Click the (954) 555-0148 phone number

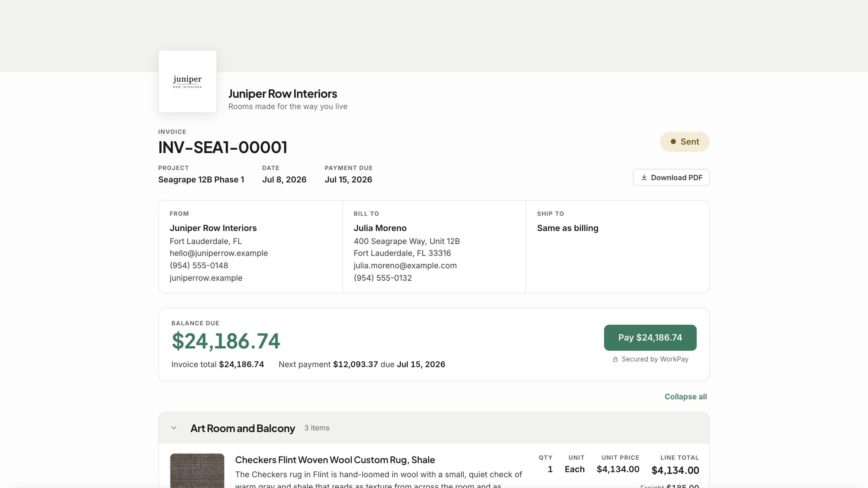coord(199,266)
